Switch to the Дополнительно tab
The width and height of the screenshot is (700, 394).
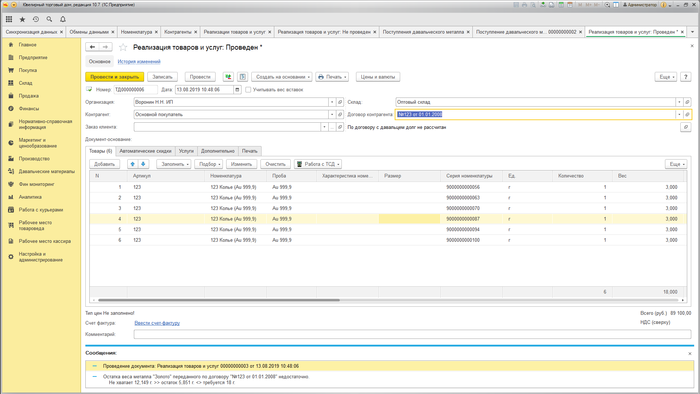pyautogui.click(x=218, y=151)
